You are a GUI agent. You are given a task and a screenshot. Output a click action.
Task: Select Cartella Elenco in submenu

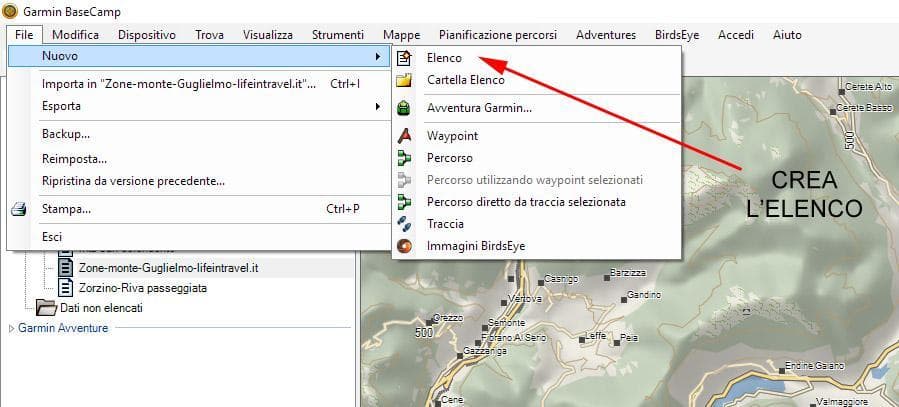[x=537, y=80]
